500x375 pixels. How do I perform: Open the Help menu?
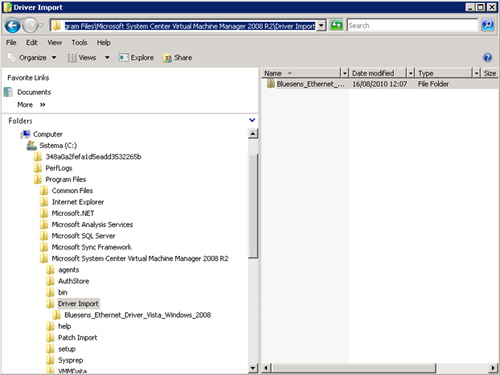click(104, 43)
